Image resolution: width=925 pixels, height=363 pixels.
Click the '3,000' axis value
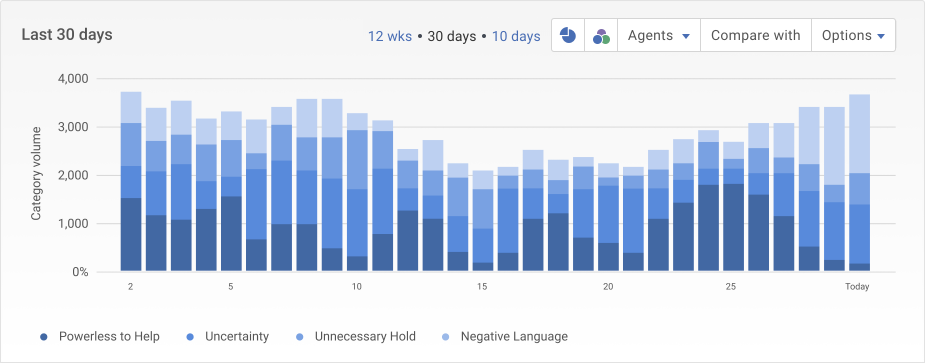(x=73, y=127)
